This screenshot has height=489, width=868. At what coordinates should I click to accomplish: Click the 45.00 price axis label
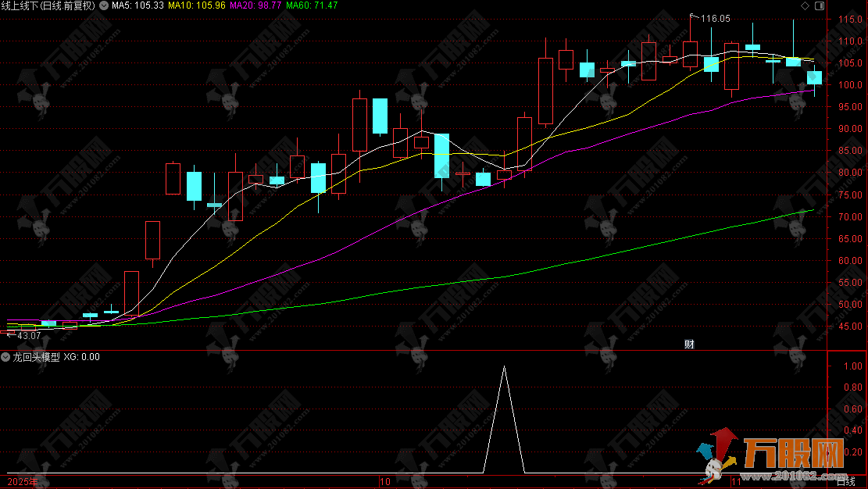pos(850,327)
